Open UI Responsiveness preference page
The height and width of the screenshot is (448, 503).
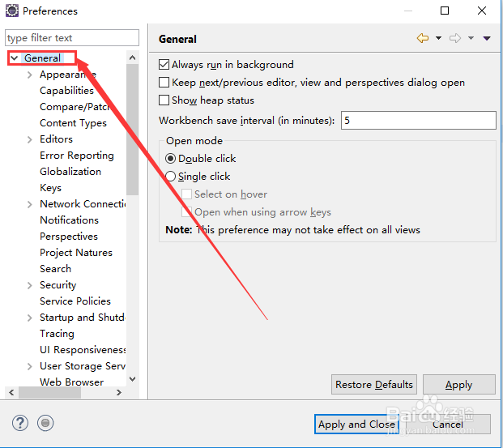(83, 349)
